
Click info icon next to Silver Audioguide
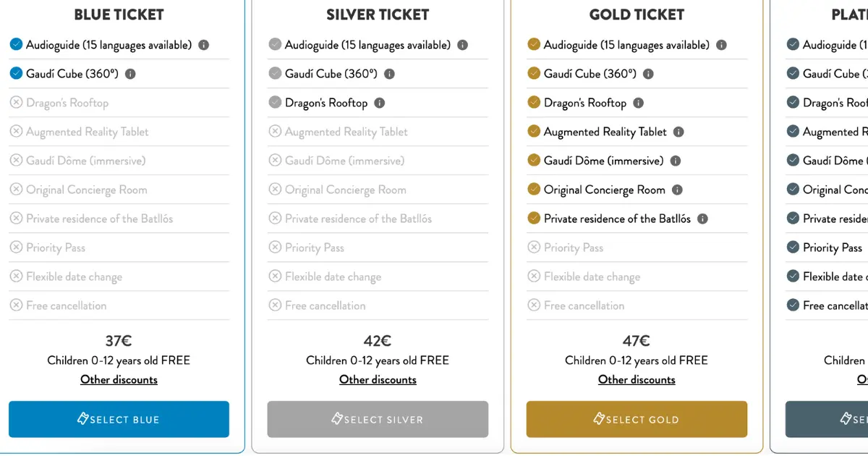(x=463, y=45)
